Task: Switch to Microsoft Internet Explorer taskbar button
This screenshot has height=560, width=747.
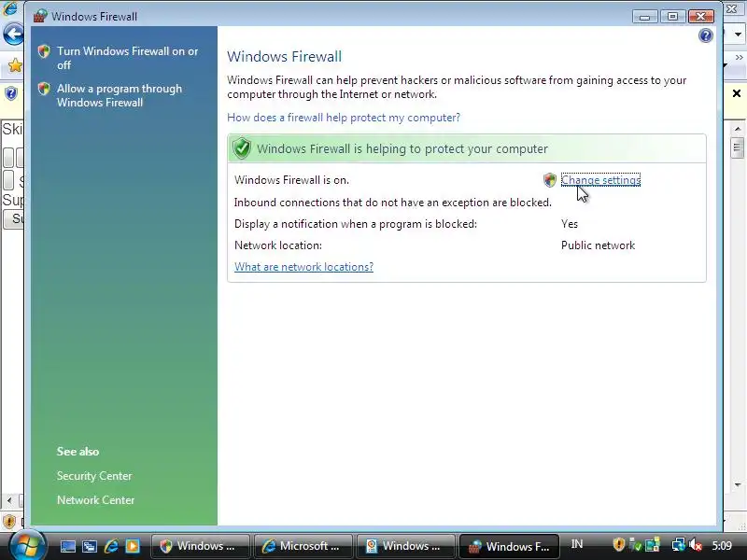Action: coord(303,546)
